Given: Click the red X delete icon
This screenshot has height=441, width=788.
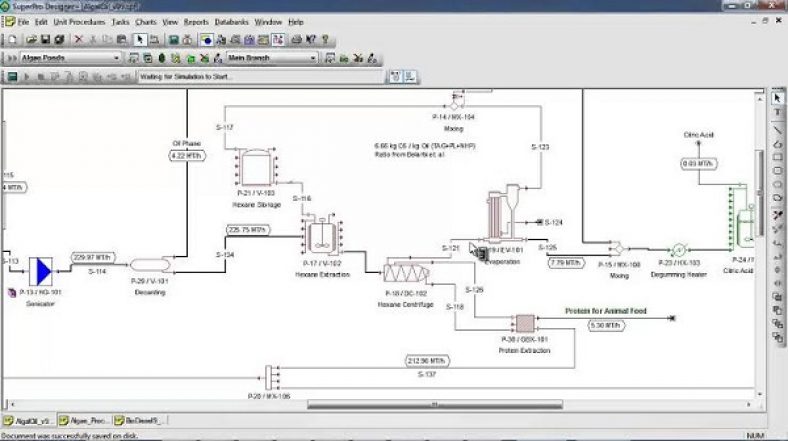Looking at the screenshot, I should [78, 39].
